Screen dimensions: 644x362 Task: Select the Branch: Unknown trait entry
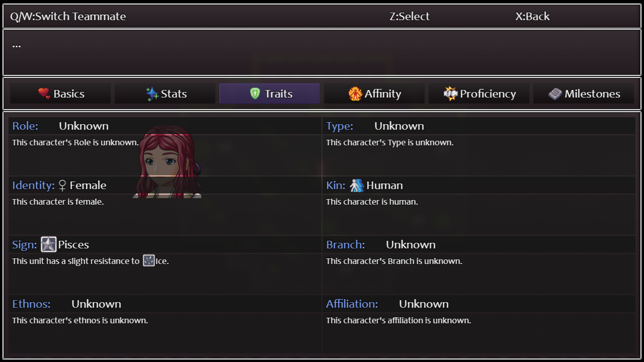(x=411, y=245)
